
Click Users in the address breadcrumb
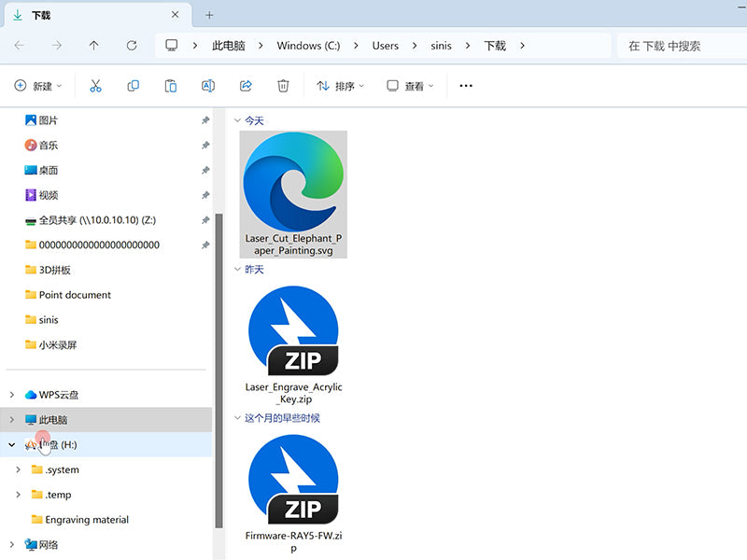pyautogui.click(x=385, y=46)
